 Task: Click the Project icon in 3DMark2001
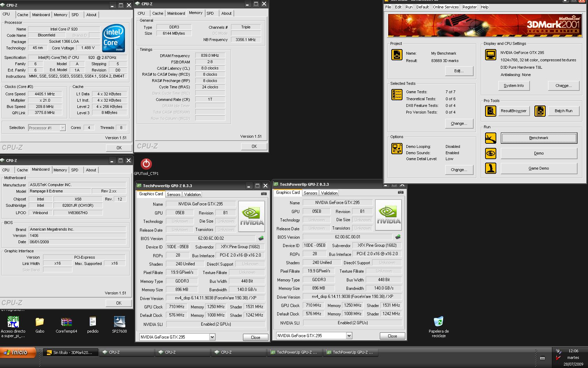[397, 55]
